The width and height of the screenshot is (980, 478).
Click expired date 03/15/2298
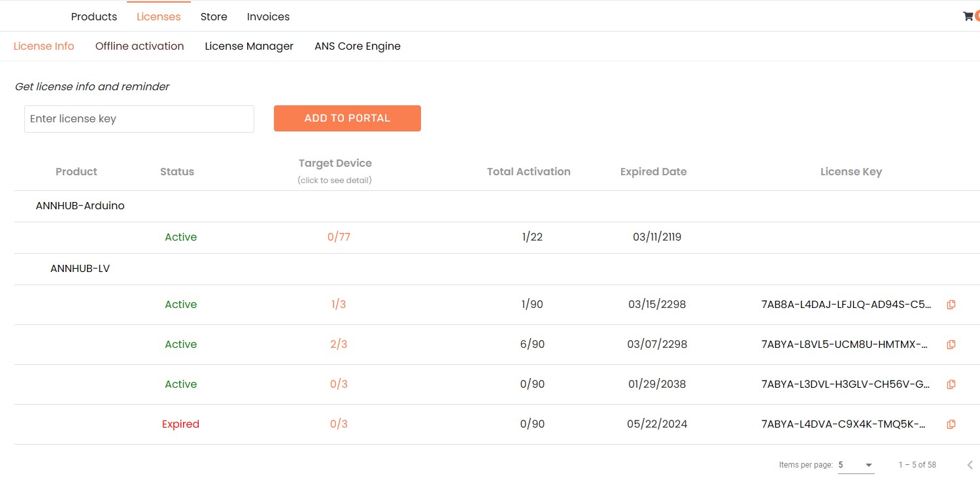tap(657, 305)
